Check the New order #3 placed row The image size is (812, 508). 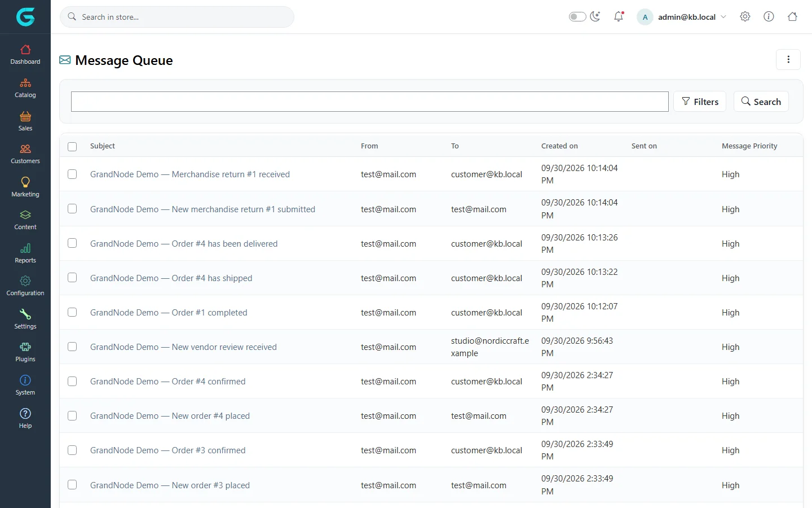(x=72, y=485)
